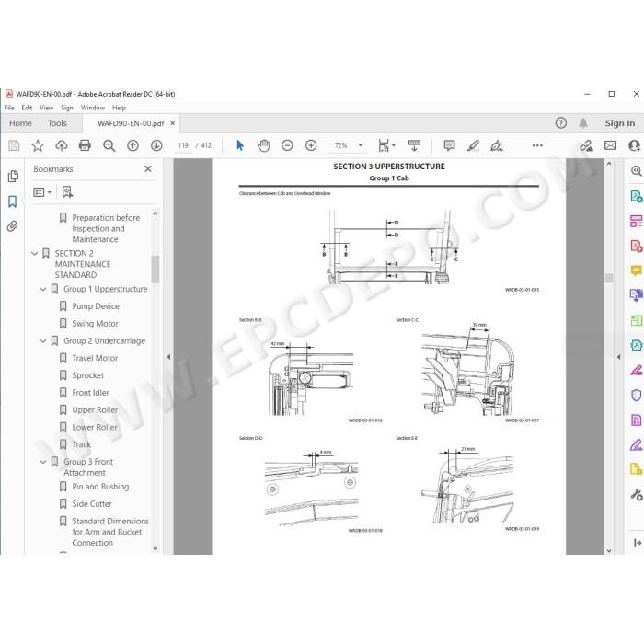644x644 pixels.
Task: Collapse Group 2 Undercarriage bookmark
Action: pyautogui.click(x=42, y=341)
